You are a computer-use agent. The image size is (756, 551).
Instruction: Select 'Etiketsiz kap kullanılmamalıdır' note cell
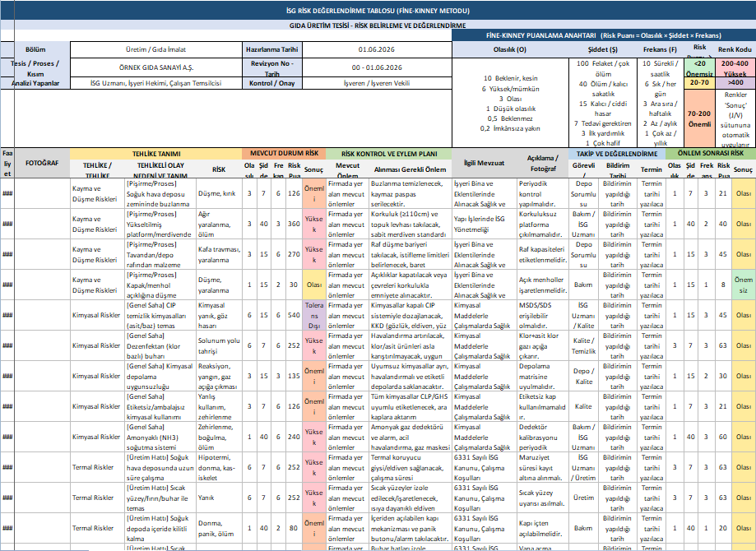543,406
